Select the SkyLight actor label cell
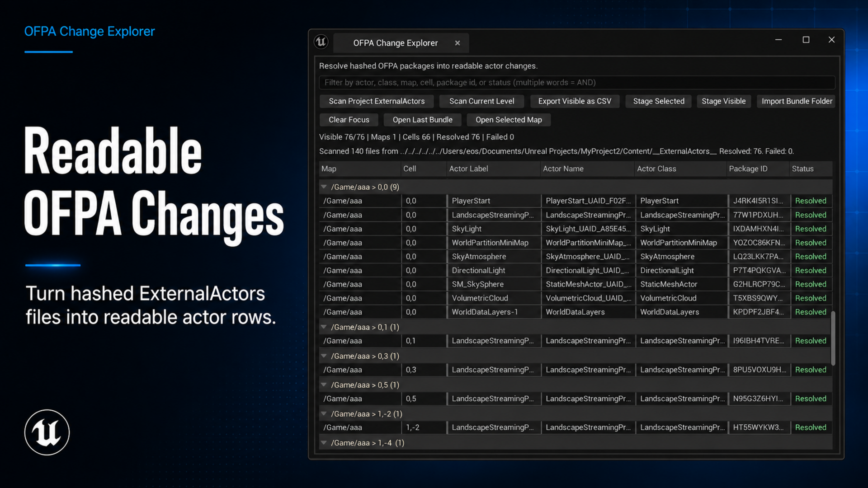This screenshot has width=868, height=488. pyautogui.click(x=494, y=229)
